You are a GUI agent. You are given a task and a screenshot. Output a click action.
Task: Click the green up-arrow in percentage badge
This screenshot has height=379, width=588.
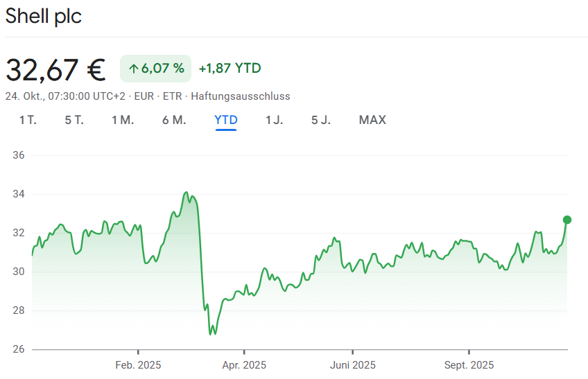coord(133,68)
